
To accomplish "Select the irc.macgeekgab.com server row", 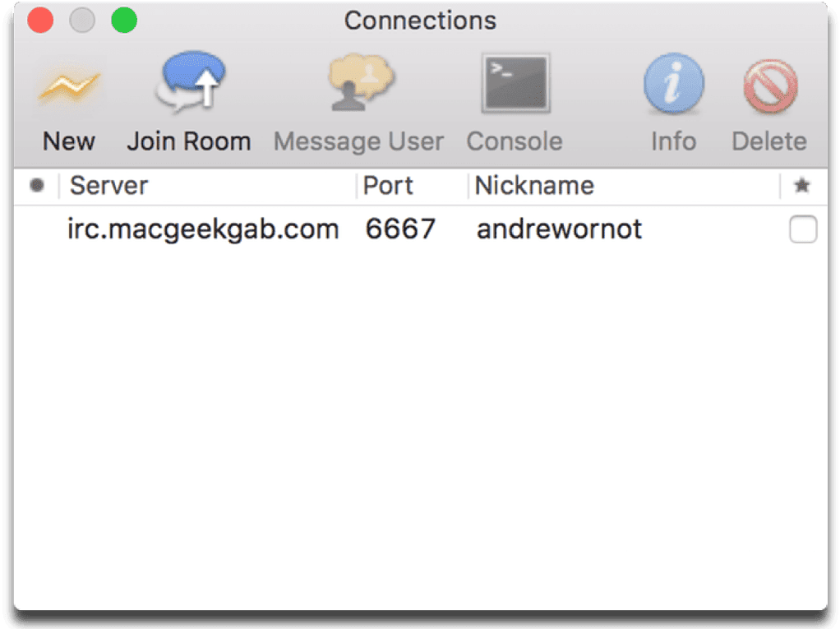I will pyautogui.click(x=421, y=229).
